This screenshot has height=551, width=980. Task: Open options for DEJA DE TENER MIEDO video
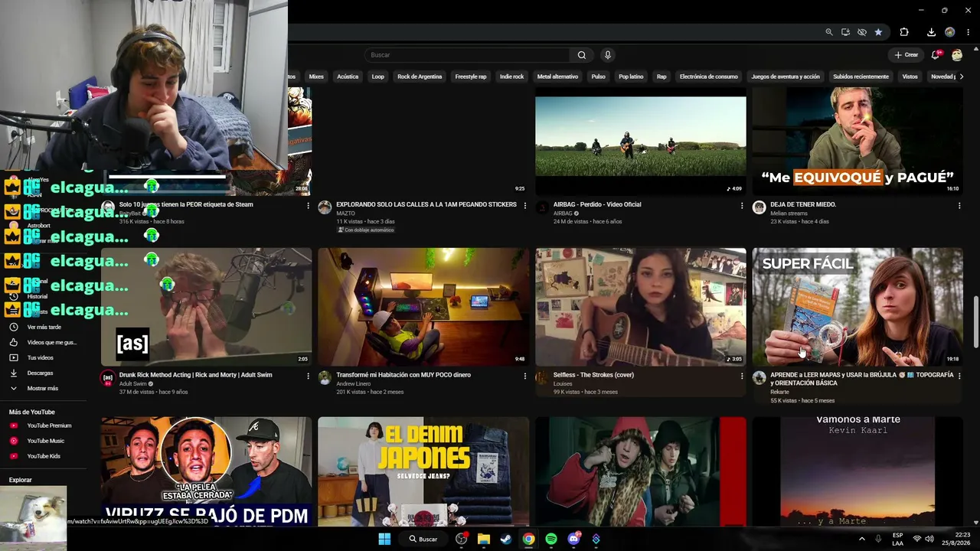959,205
